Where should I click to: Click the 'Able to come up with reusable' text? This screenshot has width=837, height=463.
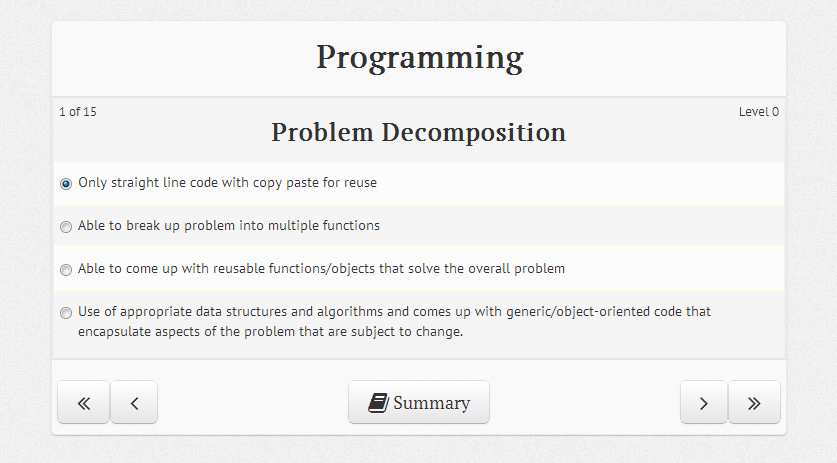click(321, 269)
